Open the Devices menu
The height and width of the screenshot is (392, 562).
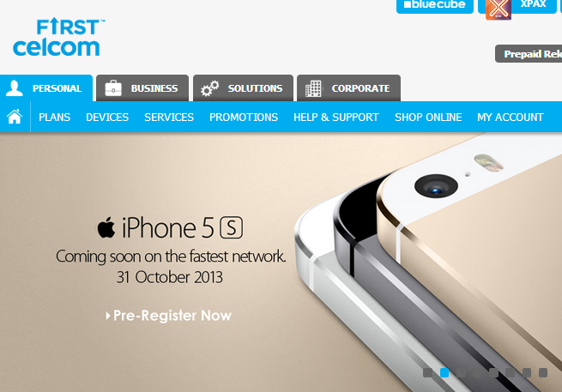[x=107, y=118]
